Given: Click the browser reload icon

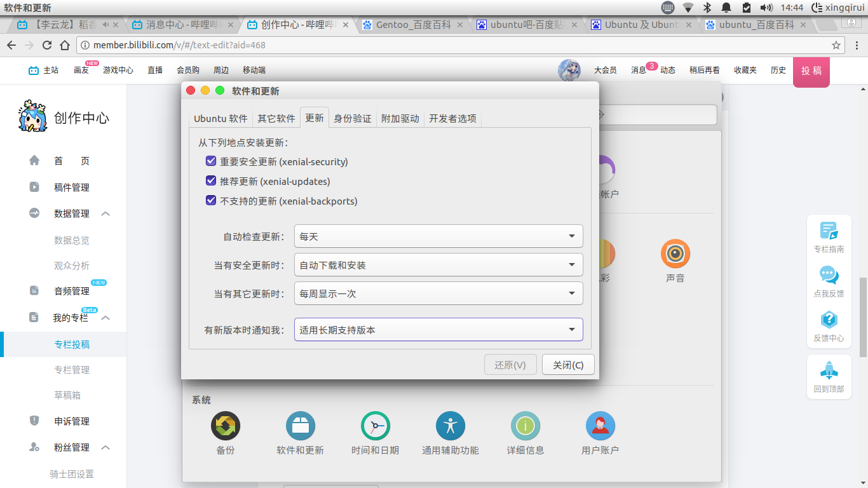Looking at the screenshot, I should click(x=46, y=45).
